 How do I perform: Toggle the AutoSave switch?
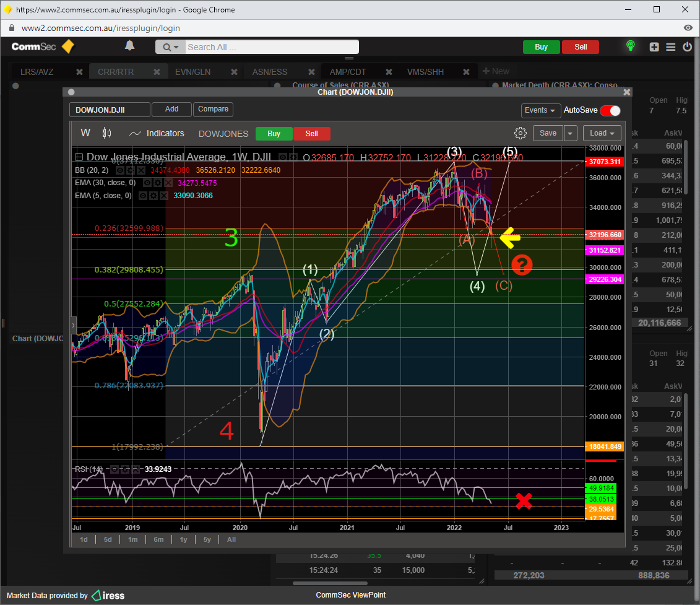tap(610, 110)
